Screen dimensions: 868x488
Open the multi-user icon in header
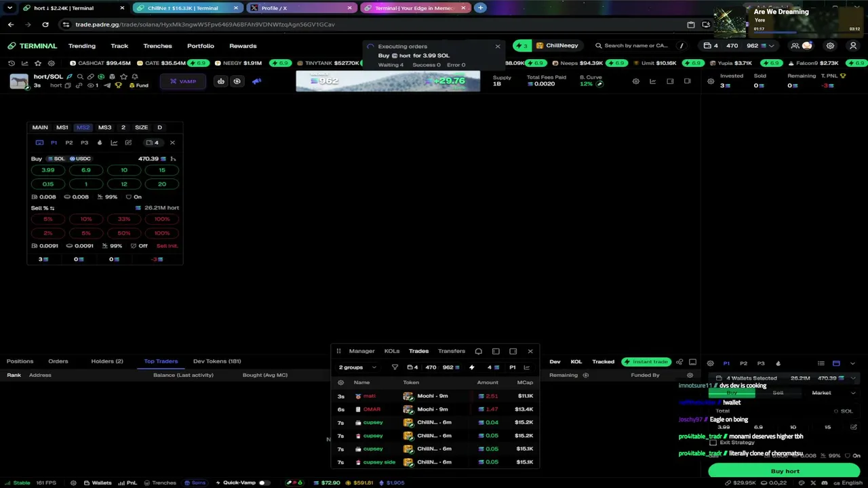(795, 46)
